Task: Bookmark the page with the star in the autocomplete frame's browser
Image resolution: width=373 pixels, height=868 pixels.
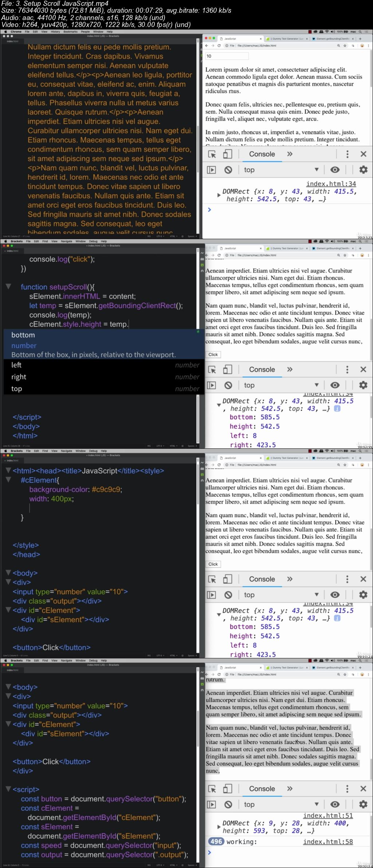Action: pyautogui.click(x=345, y=255)
